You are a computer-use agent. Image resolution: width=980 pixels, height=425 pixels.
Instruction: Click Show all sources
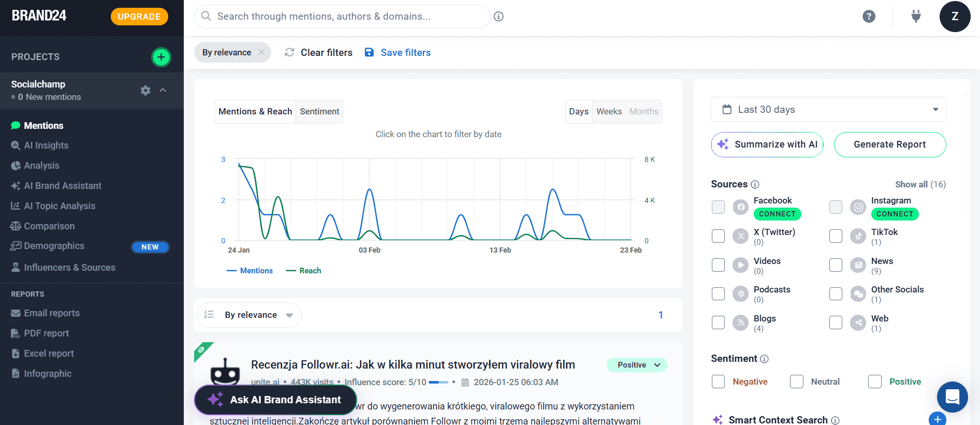[x=920, y=184]
